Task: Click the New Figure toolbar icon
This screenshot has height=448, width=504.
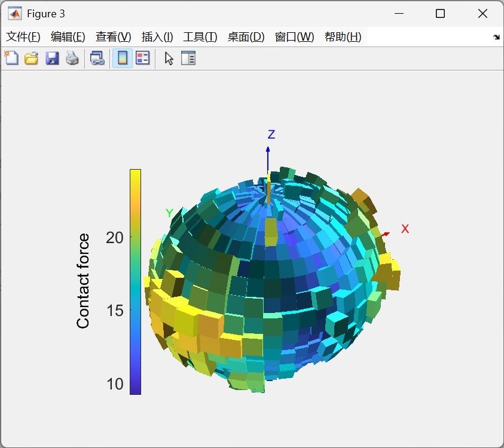Action: point(11,59)
